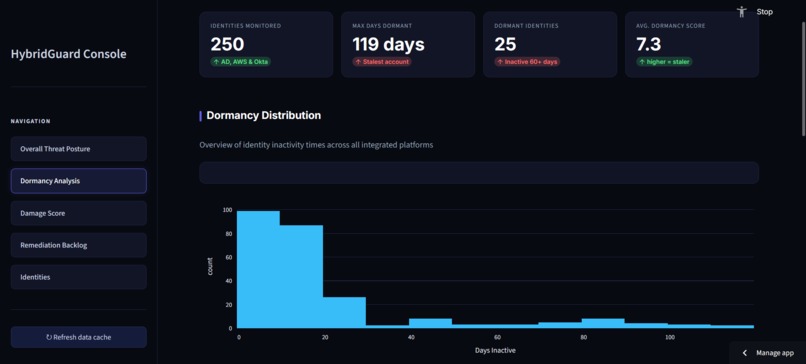Click the Inactive 60+ days badge

[x=527, y=62]
